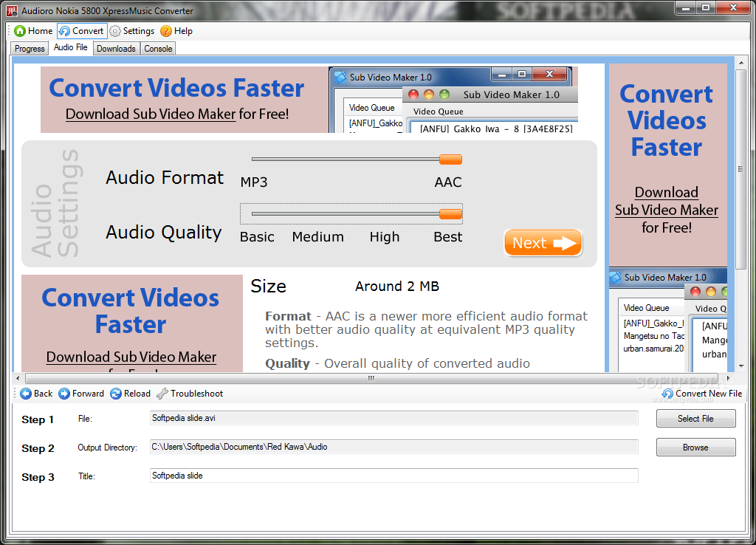Viewport: 756px width, 545px height.
Task: Click the File input field
Action: [x=394, y=418]
